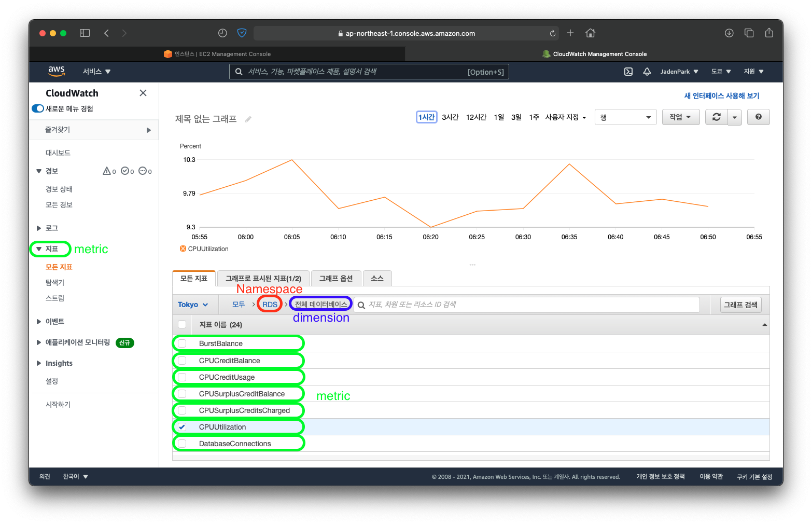Open the JadenPark account menu
Image resolution: width=812 pixels, height=524 pixels.
pyautogui.click(x=679, y=72)
